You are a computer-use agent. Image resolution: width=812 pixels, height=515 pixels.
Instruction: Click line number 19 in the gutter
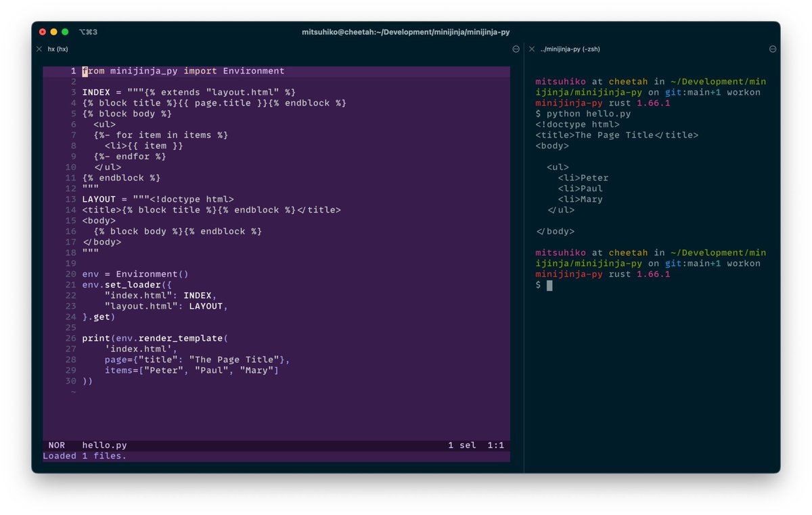point(71,263)
